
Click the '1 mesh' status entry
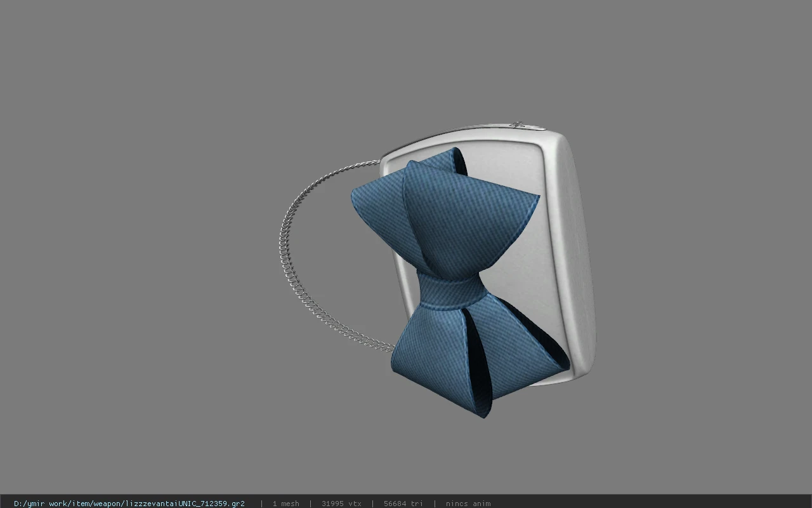[x=286, y=504]
